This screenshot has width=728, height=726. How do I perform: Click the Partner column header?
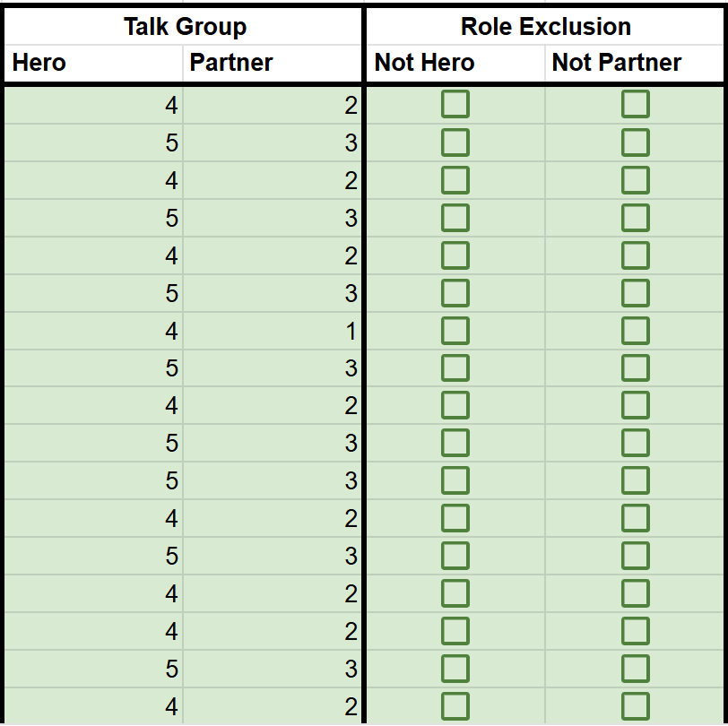(x=272, y=63)
